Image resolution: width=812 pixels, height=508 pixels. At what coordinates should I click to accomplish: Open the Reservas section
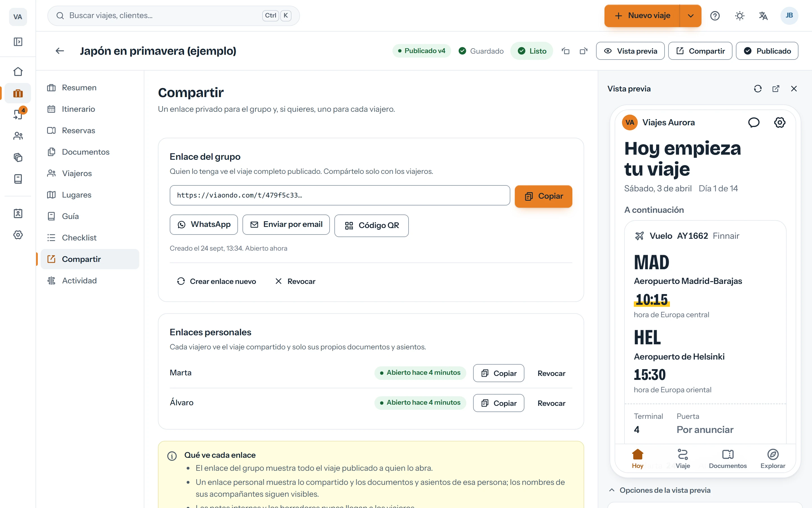(x=90, y=131)
